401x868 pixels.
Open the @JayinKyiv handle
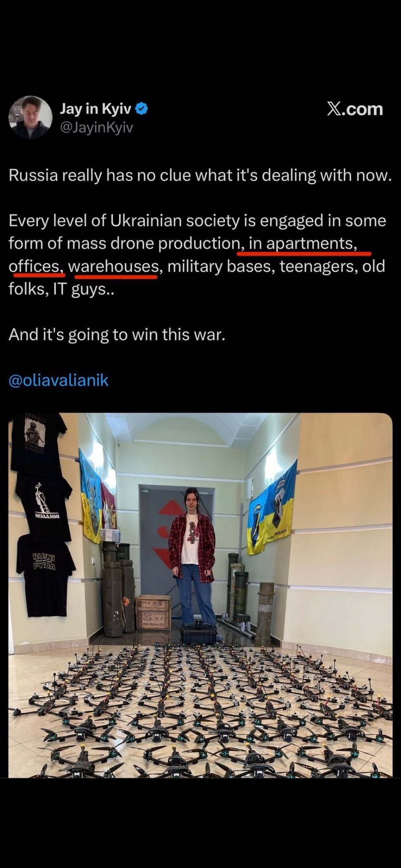point(97,128)
